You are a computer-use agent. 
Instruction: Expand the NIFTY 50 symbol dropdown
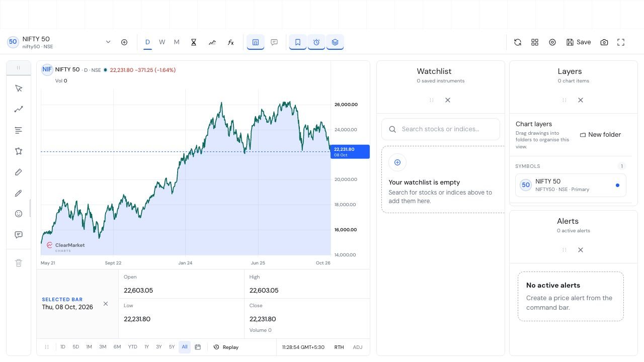pyautogui.click(x=108, y=42)
